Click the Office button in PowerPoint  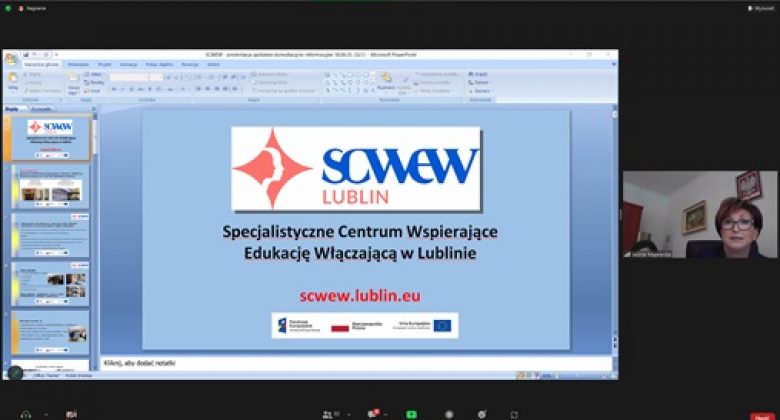point(10,58)
